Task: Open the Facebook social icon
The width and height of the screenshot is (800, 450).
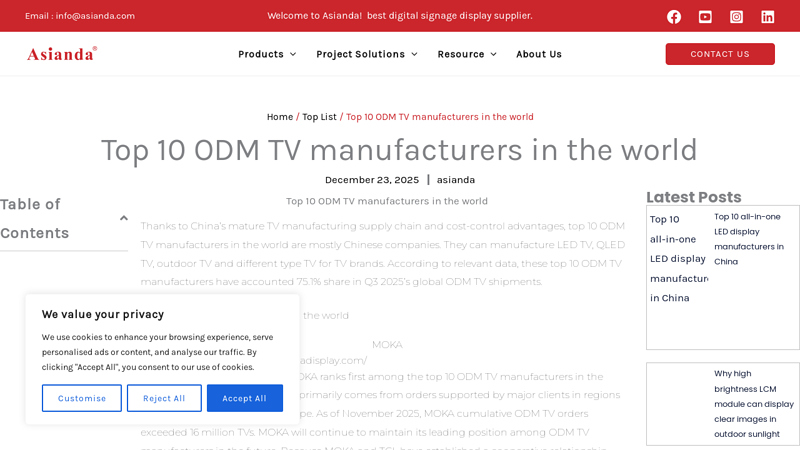Action: pyautogui.click(x=673, y=17)
